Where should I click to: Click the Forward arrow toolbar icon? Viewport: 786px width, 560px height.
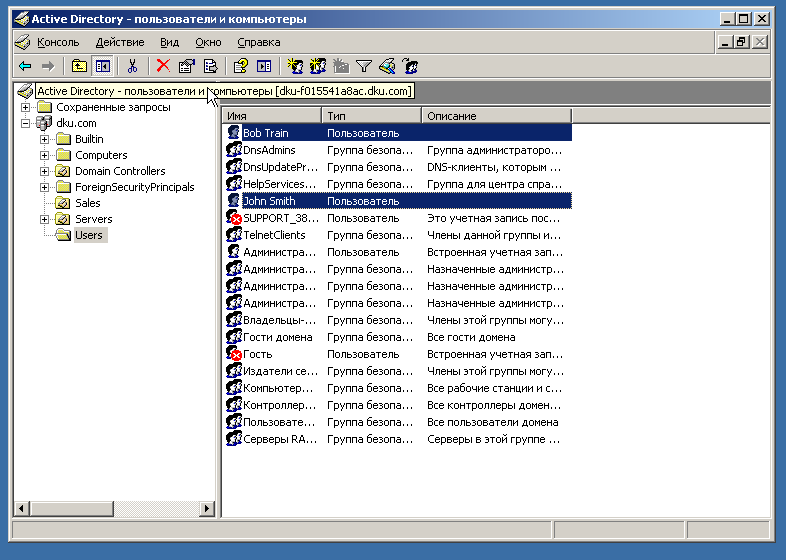48,66
